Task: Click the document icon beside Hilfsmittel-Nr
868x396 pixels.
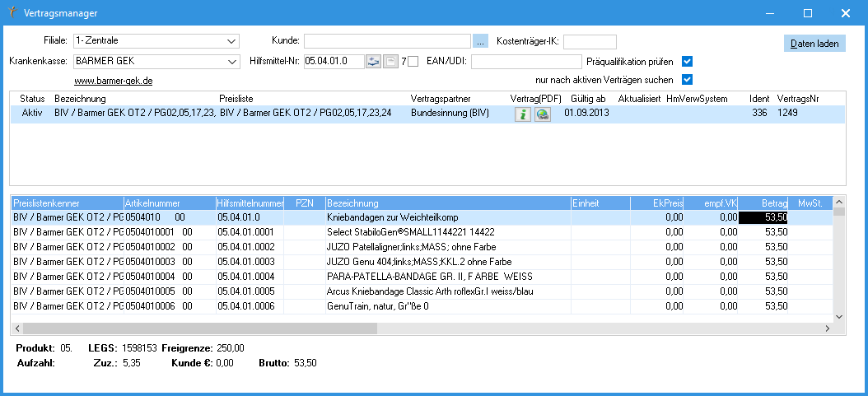Action: (x=390, y=61)
